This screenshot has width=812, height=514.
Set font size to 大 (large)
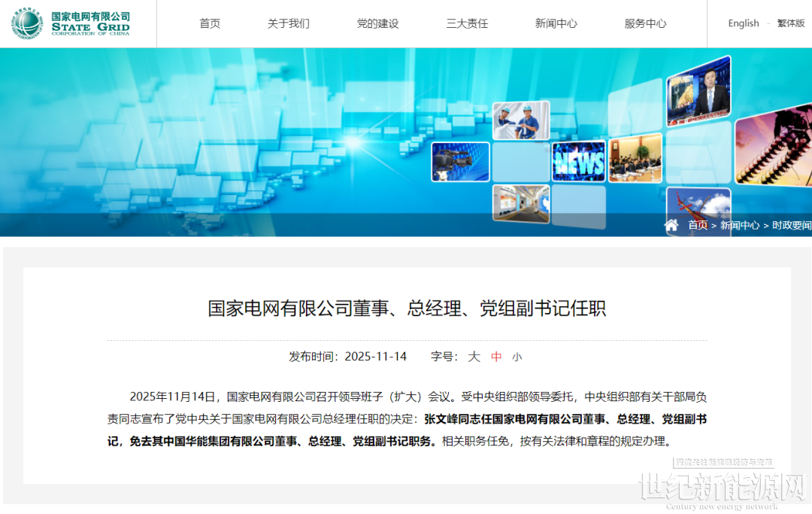coord(474,357)
